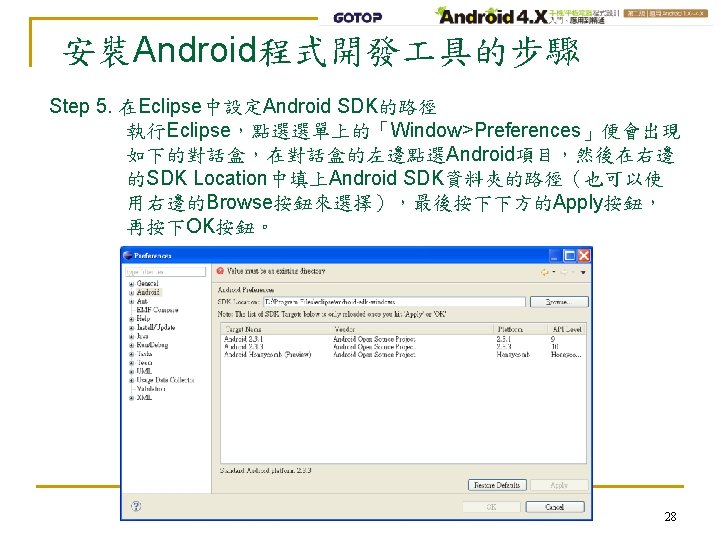Close the Preferences dialog with red X
The height and width of the screenshot is (540, 720).
coord(584,255)
